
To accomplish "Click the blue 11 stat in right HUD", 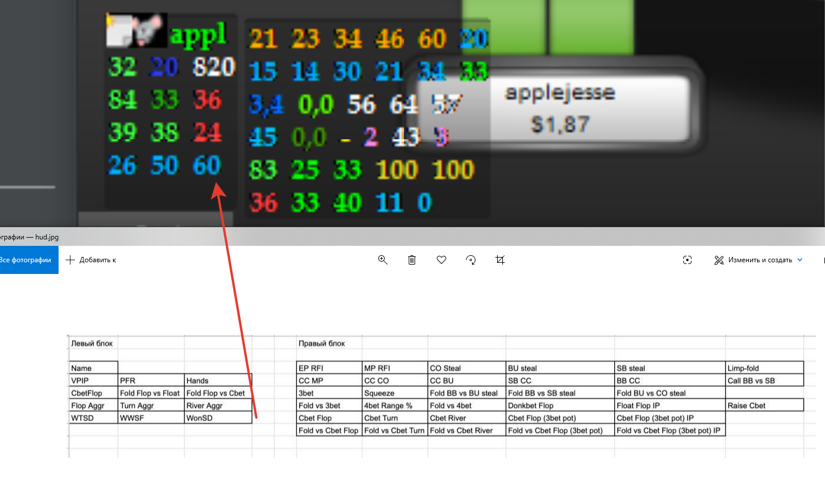I will click(390, 203).
